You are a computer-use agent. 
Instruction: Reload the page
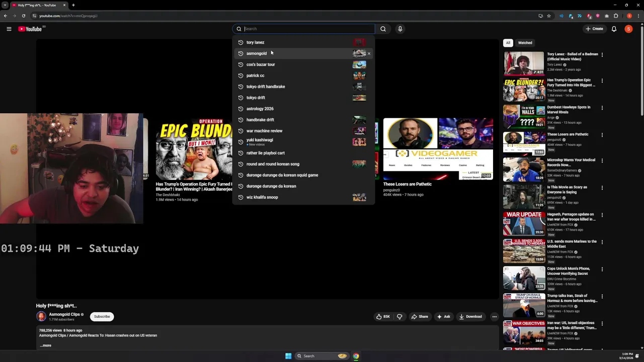23,16
